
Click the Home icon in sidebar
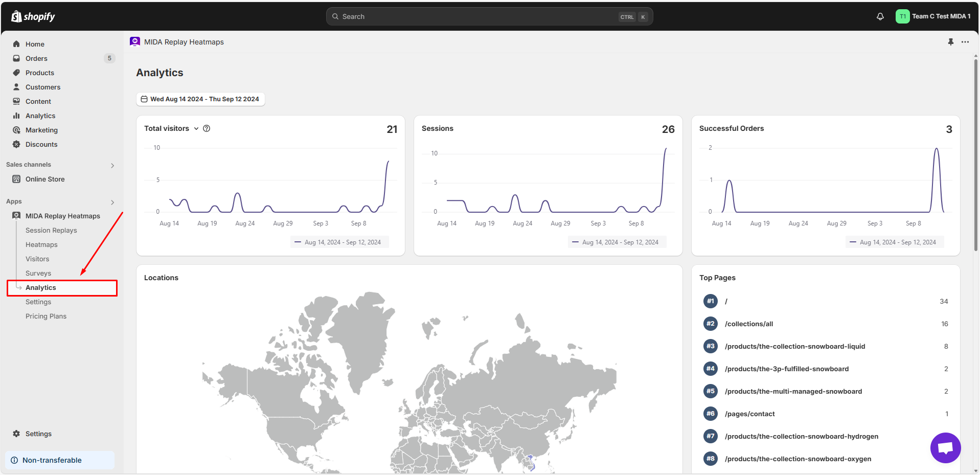coord(16,44)
